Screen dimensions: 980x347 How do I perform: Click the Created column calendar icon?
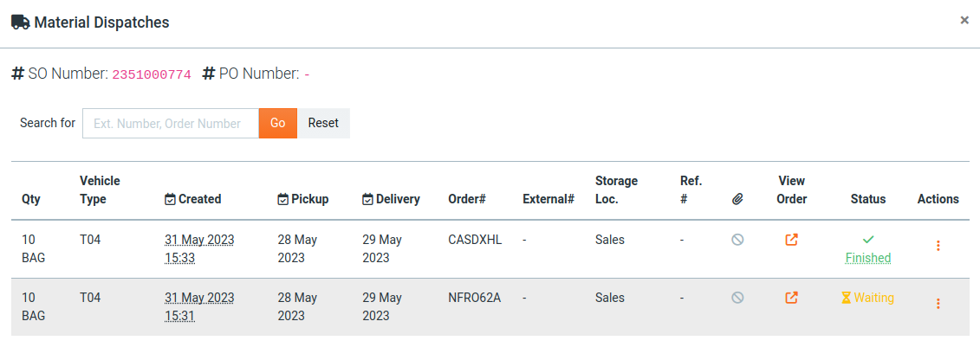170,199
